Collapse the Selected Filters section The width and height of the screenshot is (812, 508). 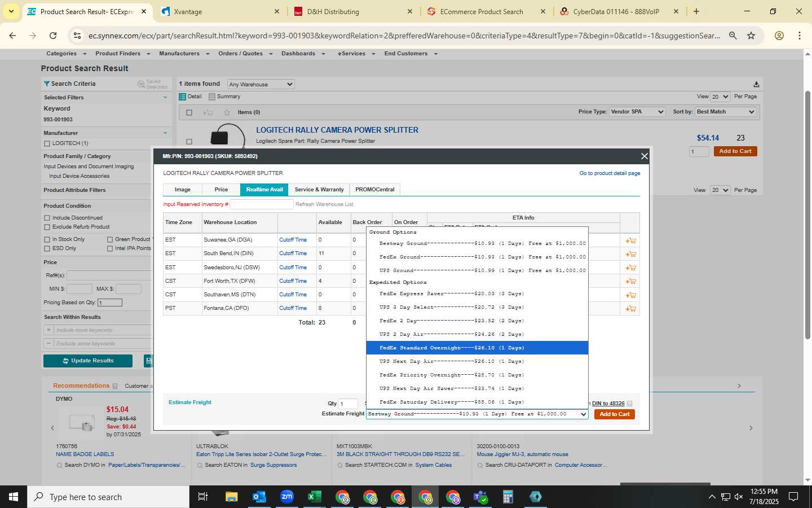tap(165, 98)
